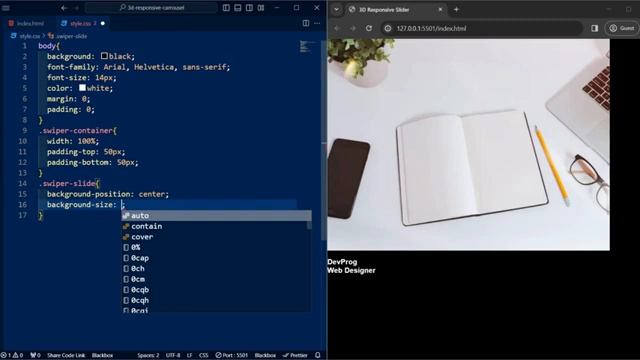
Task: Click Prettier formatter status item
Action: (x=296, y=355)
